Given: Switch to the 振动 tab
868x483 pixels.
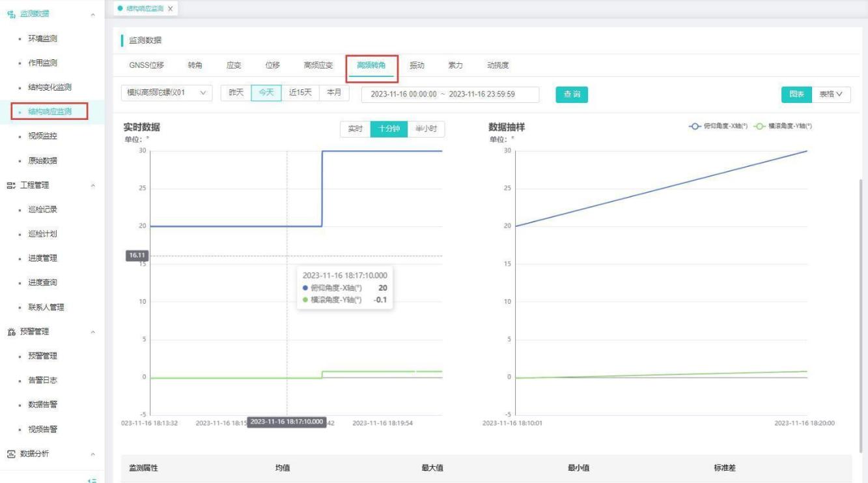Looking at the screenshot, I should 417,65.
